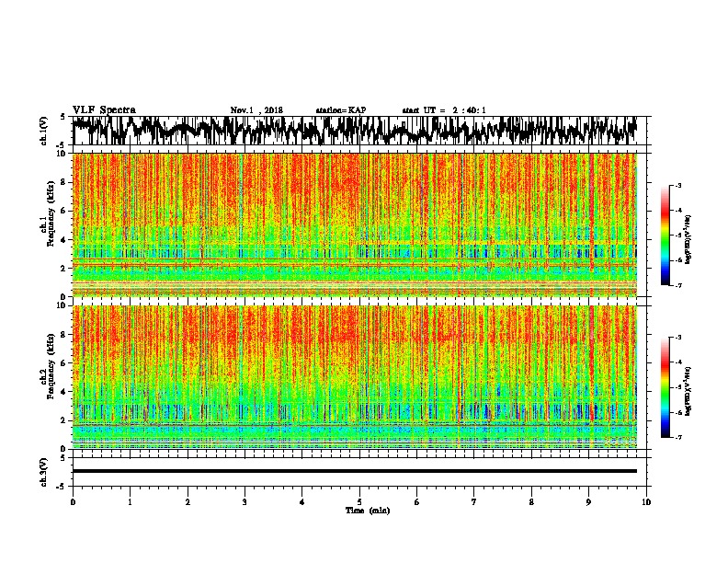This screenshot has height=563, width=728.
Task: Click the time-axis tick label '8'
Action: pos(531,502)
